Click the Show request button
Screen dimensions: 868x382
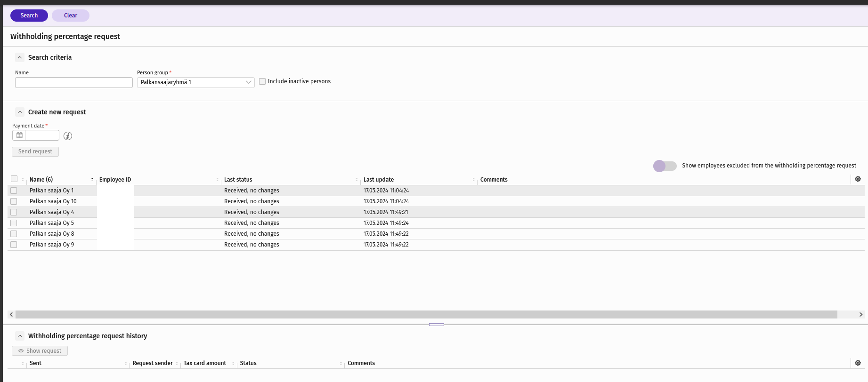pyautogui.click(x=40, y=351)
